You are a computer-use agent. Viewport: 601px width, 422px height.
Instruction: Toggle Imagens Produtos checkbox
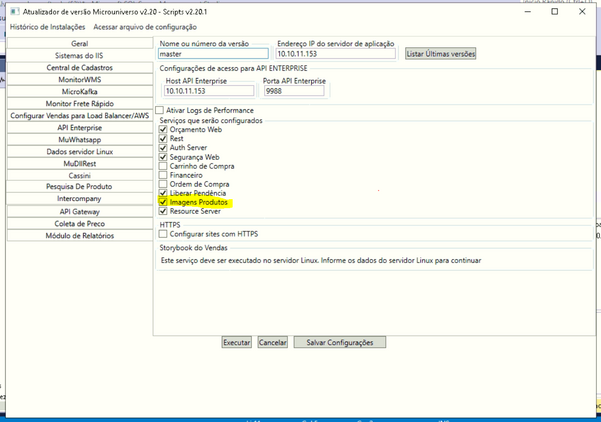point(164,202)
